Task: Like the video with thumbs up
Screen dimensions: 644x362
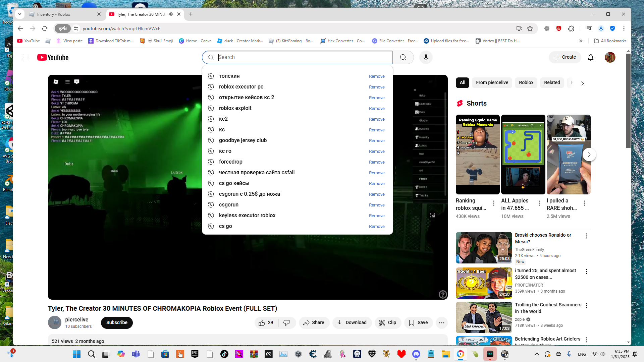Action: pos(262,322)
